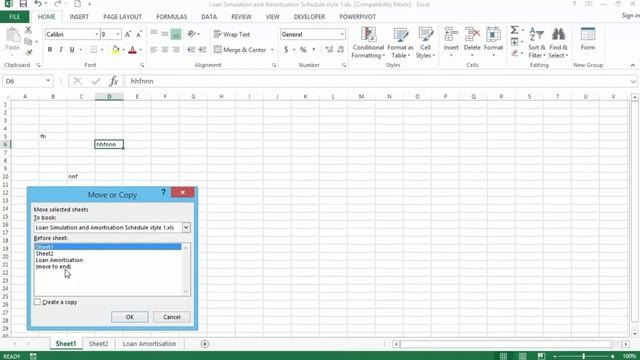The height and width of the screenshot is (360, 640).
Task: Click the Fill Color bucket swatch
Action: (116, 50)
